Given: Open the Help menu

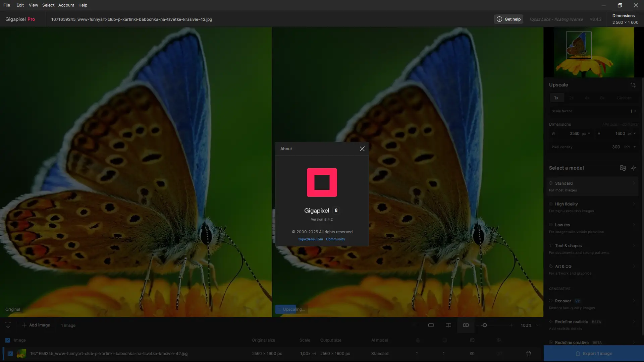Looking at the screenshot, I should 83,5.
